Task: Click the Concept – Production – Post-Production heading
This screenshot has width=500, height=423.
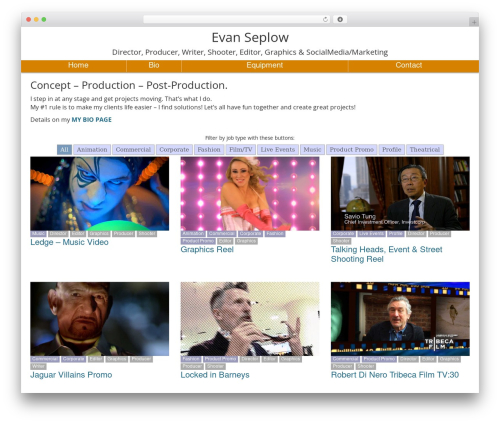Action: pyautogui.click(x=129, y=85)
